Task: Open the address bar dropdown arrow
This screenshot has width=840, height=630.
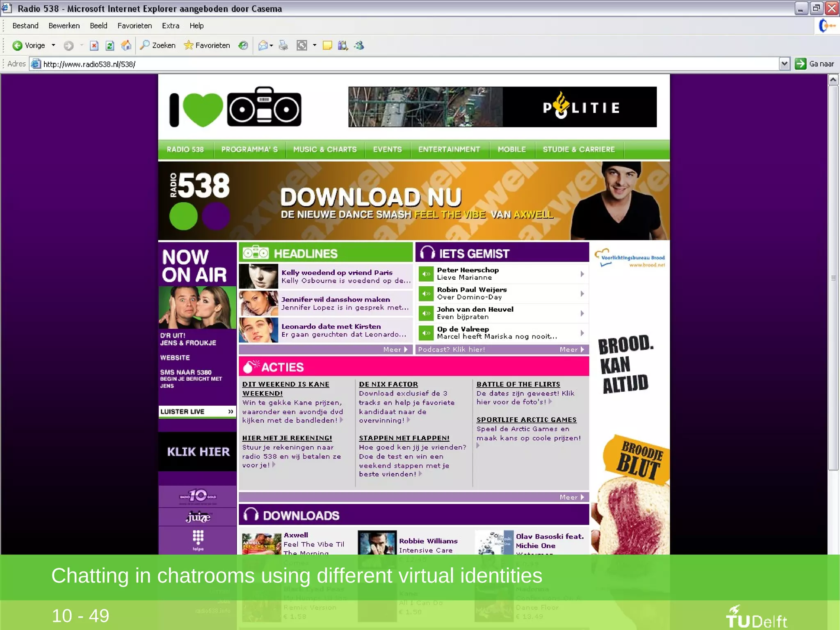Action: [x=784, y=64]
